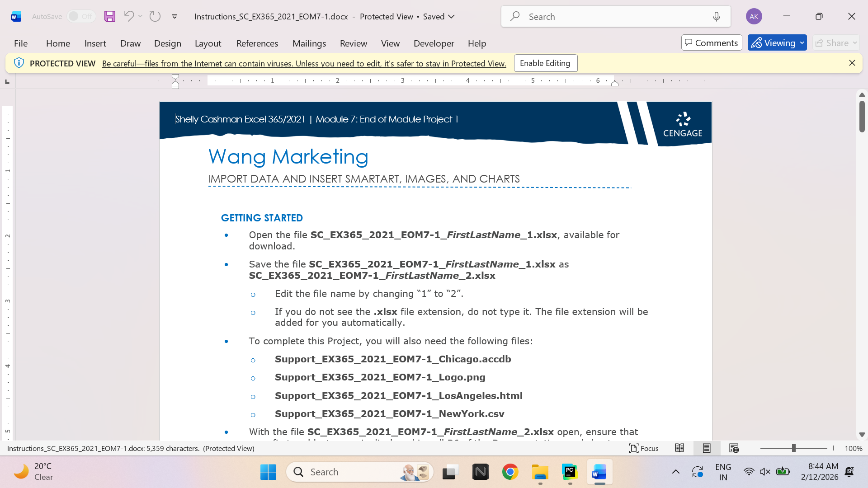
Task: Open the Mailings tab
Action: tap(309, 43)
